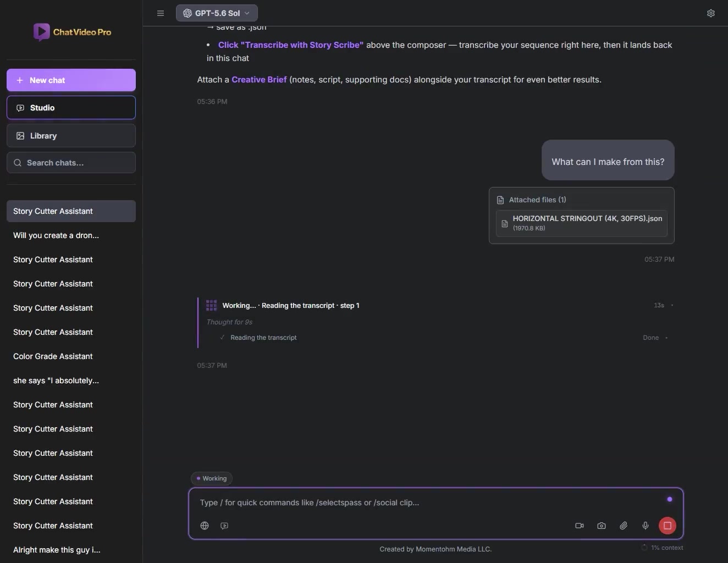This screenshot has width=728, height=563.
Task: Click the Attached files (1) header
Action: click(538, 200)
